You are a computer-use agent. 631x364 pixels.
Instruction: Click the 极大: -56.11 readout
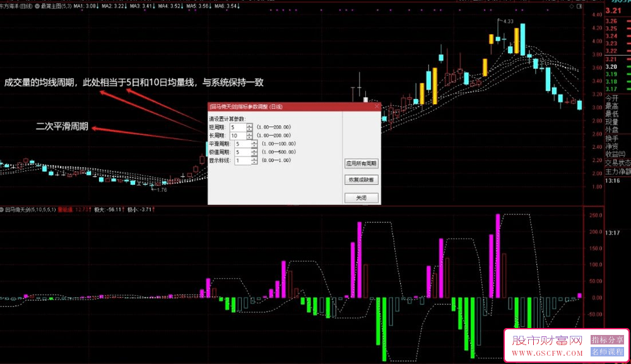[109, 209]
